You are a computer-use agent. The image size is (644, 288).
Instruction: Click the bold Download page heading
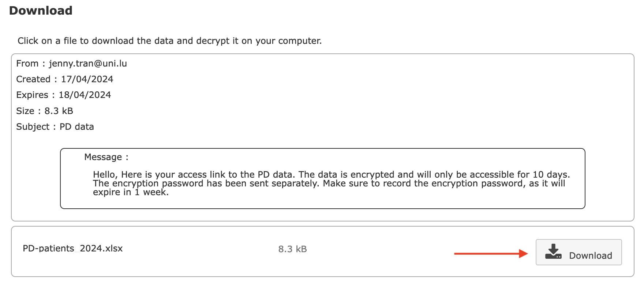click(x=41, y=11)
